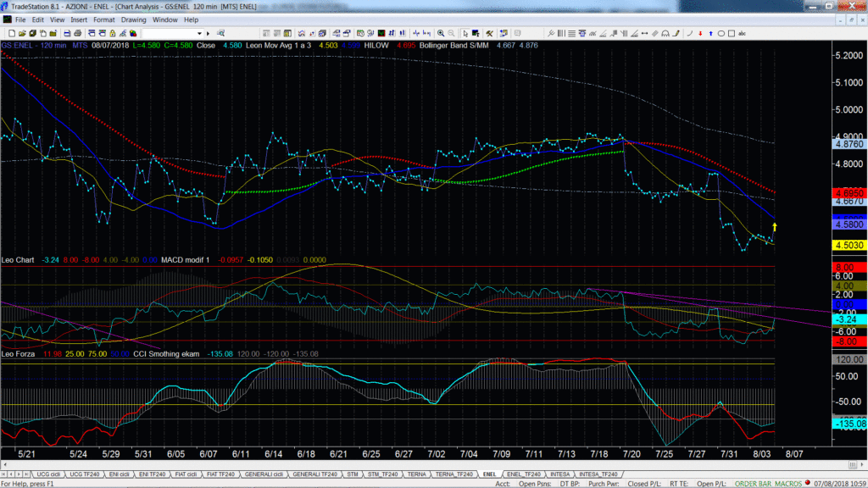
Task: Open the Help menu
Action: (191, 20)
